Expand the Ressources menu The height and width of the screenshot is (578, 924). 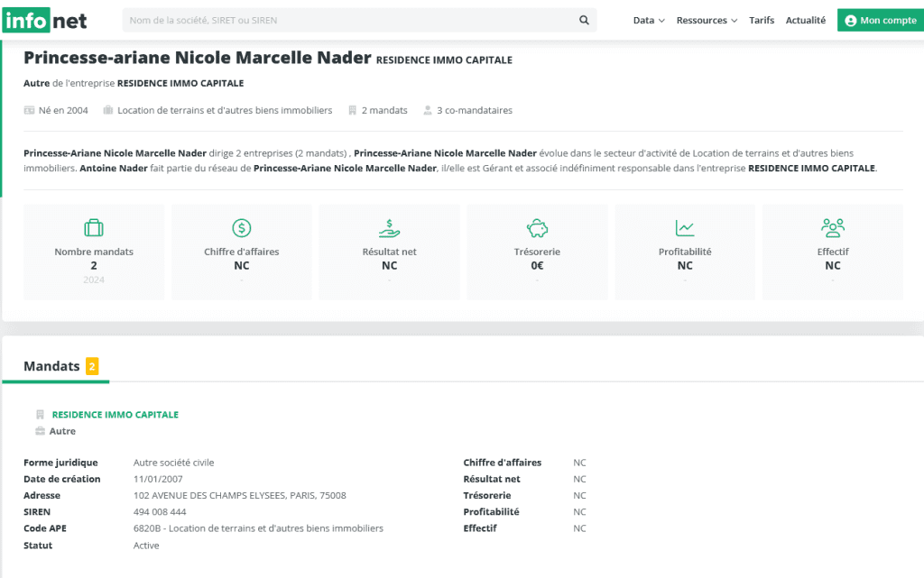707,20
